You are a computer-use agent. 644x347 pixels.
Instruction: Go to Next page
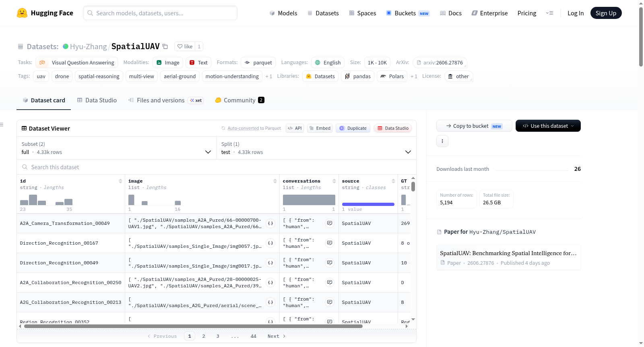tap(277, 336)
